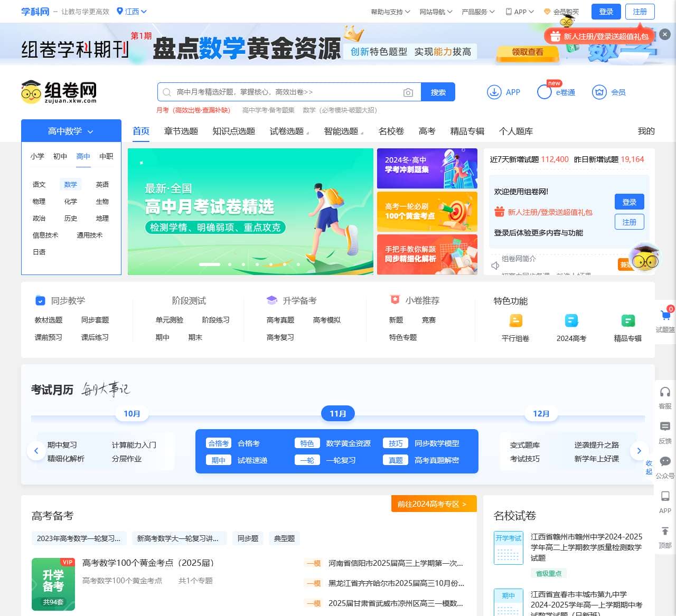Click the speaker announcement icon
Viewport: 676px width, 616px height.
click(495, 266)
